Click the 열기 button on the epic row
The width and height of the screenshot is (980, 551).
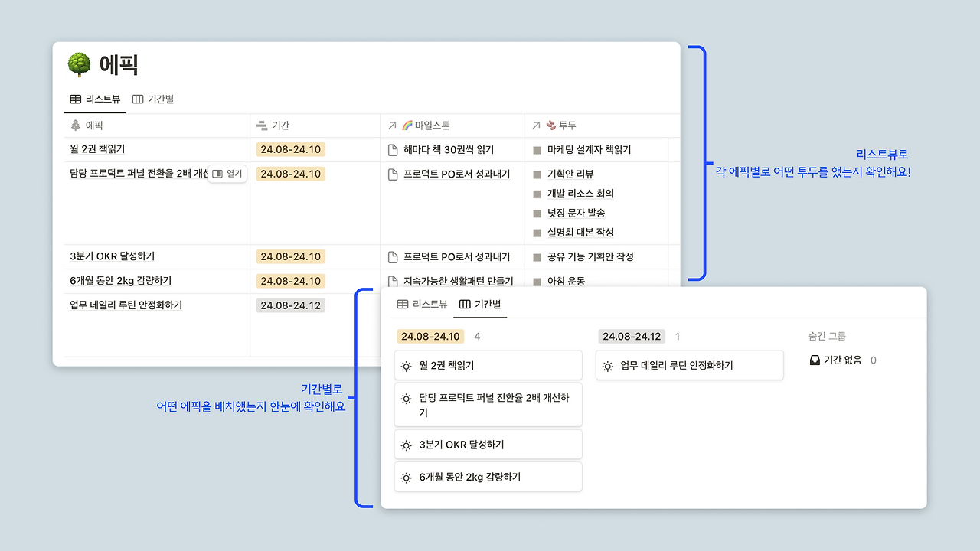point(227,174)
